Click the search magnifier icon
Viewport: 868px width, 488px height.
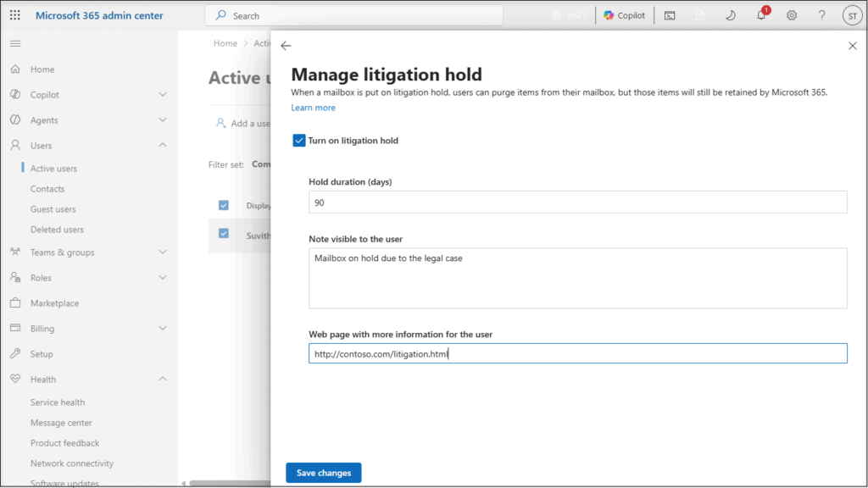coord(221,15)
